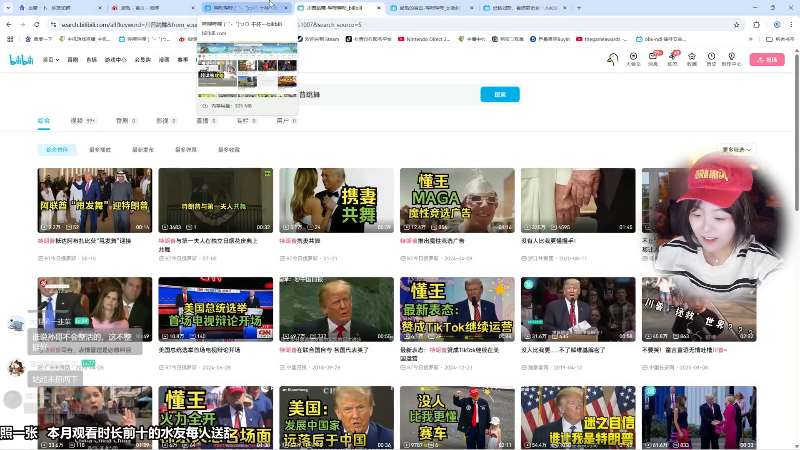
Task: Switch to the first browser tab
Action: coord(60,8)
